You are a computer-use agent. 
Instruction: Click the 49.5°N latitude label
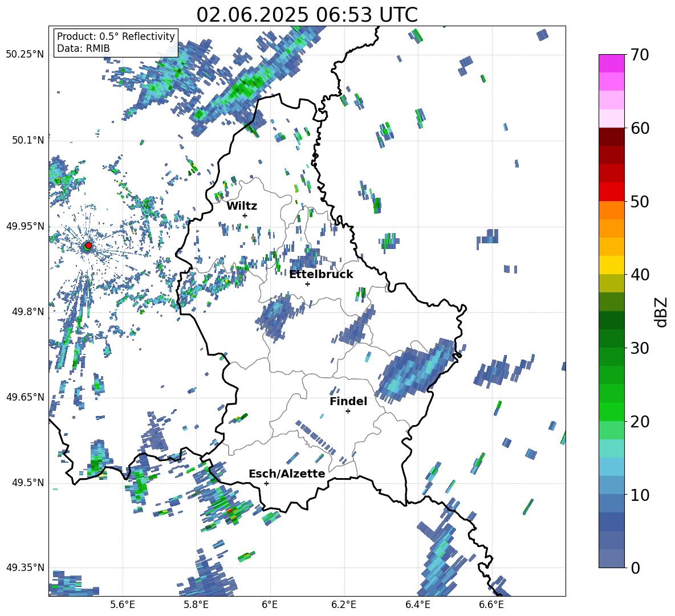click(x=29, y=483)
